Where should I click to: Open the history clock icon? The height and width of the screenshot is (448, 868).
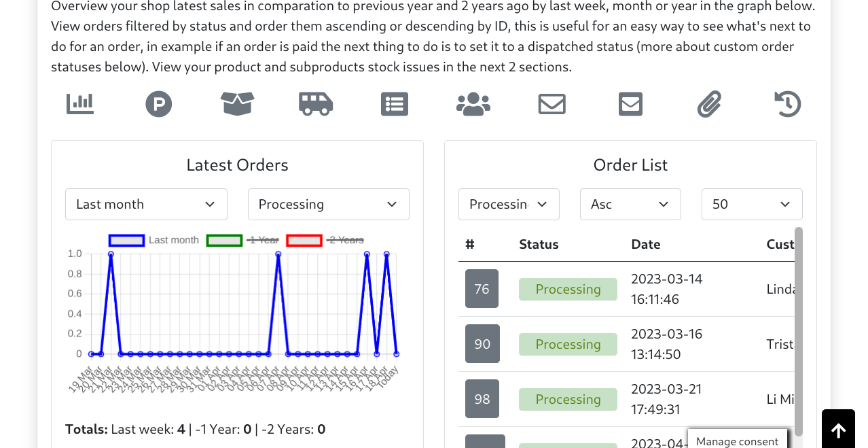[788, 104]
